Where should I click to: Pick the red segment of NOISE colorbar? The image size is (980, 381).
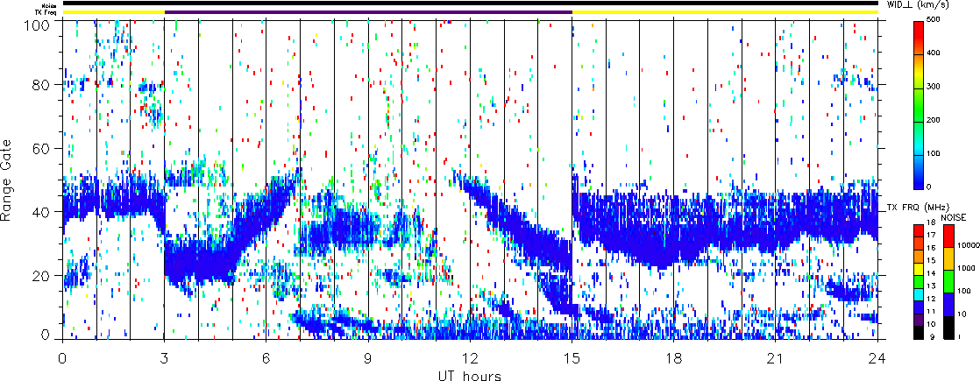click(948, 236)
